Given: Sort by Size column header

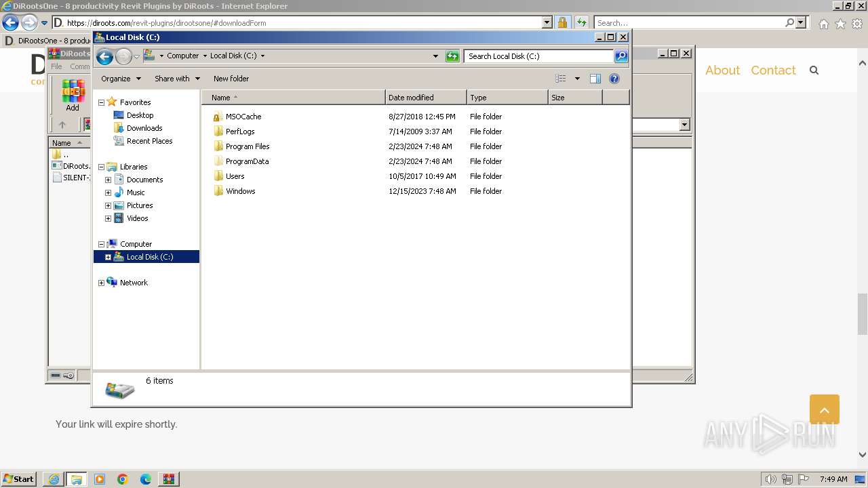Looking at the screenshot, I should coord(575,98).
